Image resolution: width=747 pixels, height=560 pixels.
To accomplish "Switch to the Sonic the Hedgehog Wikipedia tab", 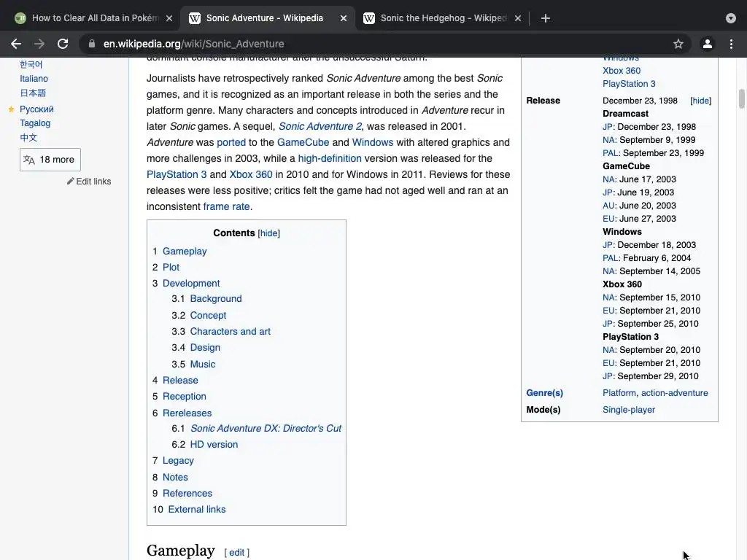I will [x=443, y=18].
